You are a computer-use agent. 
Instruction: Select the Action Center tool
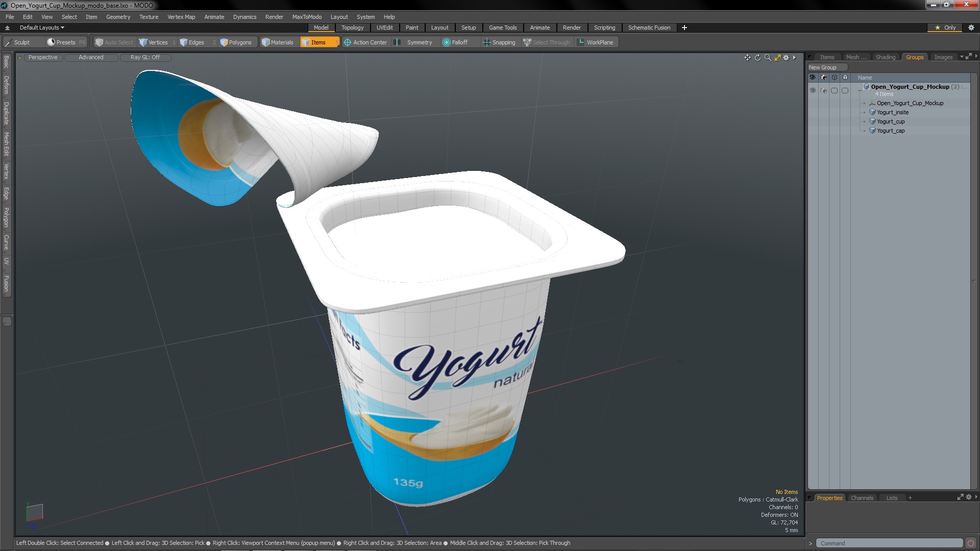pos(365,42)
